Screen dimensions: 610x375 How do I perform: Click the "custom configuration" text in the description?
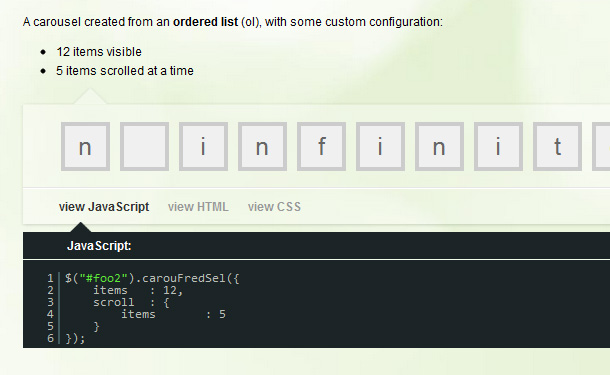[384, 22]
